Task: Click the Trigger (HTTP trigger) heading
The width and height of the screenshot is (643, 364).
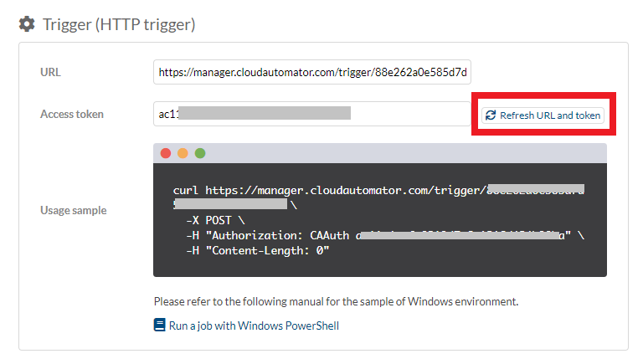Action: click(x=119, y=24)
